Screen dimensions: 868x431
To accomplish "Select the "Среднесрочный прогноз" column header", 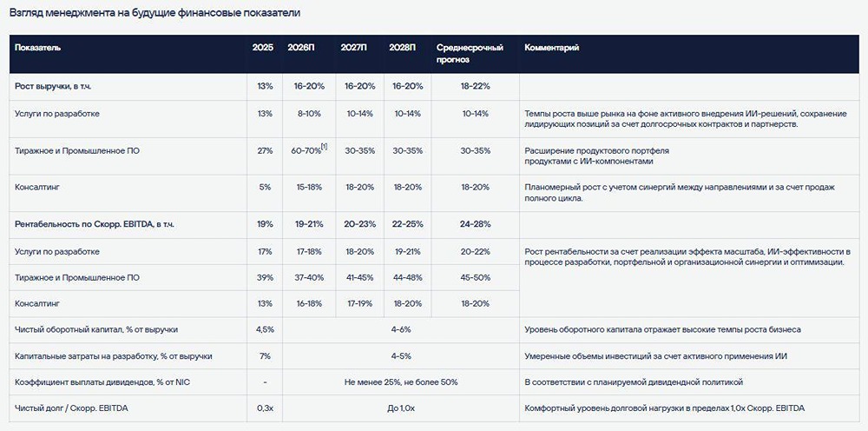I will point(470,54).
